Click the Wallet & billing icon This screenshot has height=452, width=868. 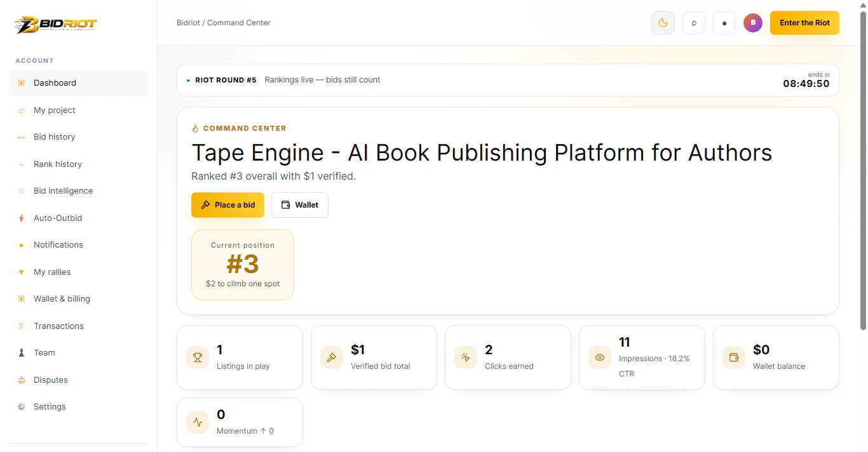point(21,299)
